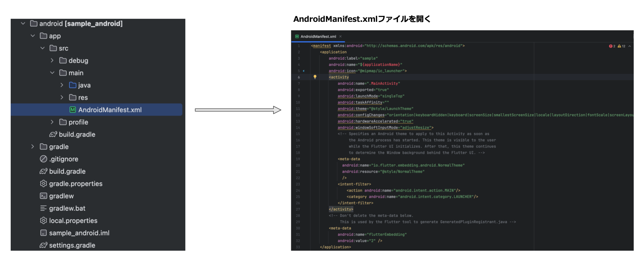Click the app folder icon
The image size is (644, 261).
click(44, 36)
